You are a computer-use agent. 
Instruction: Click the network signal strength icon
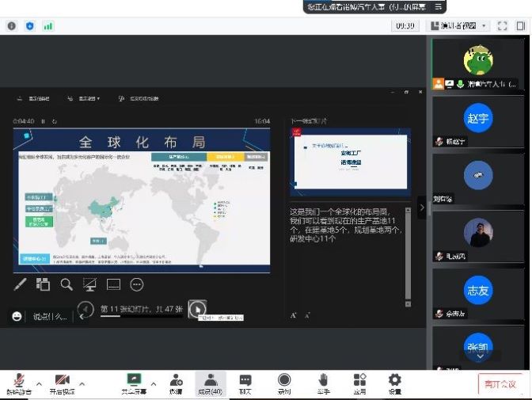(48, 25)
